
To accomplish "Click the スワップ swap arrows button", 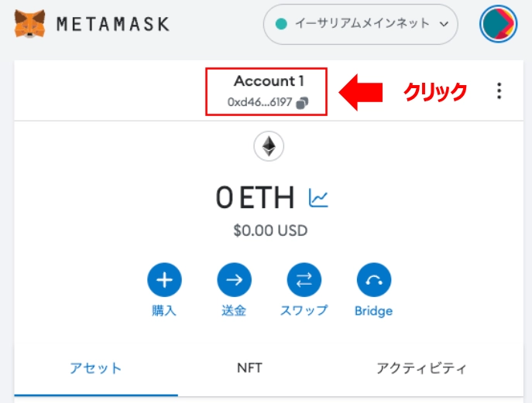I will tap(304, 280).
